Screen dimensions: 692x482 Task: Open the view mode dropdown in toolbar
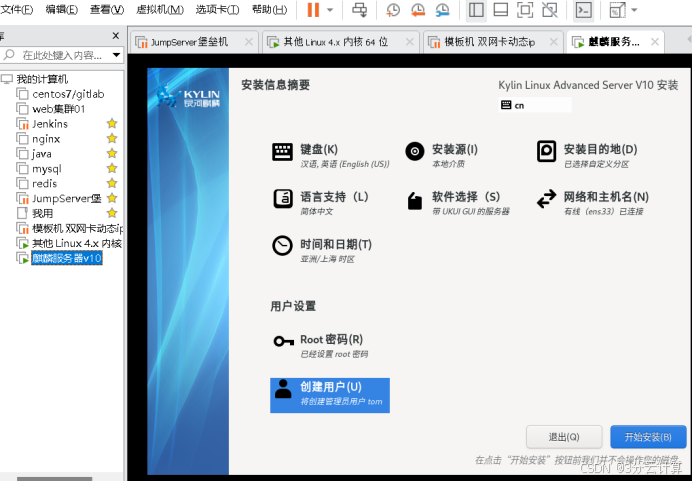pyautogui.click(x=634, y=10)
